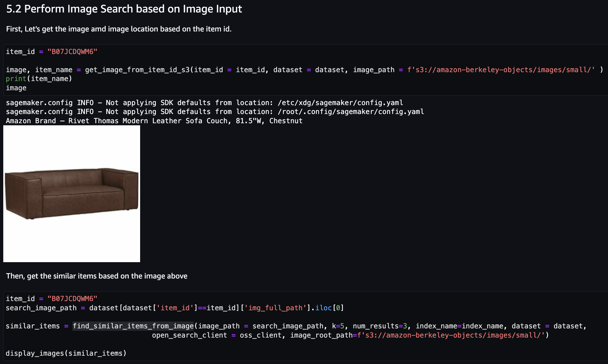Viewport: 608px width, 364px height.
Task: Click the get_image_from_item_id_s3 function call
Action: (137, 70)
